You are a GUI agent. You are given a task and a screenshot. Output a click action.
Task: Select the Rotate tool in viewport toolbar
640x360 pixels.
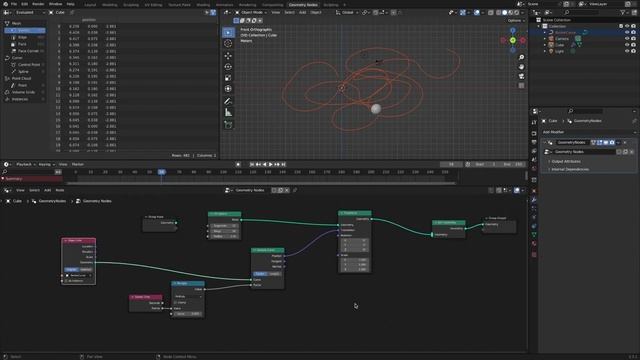pos(228,67)
